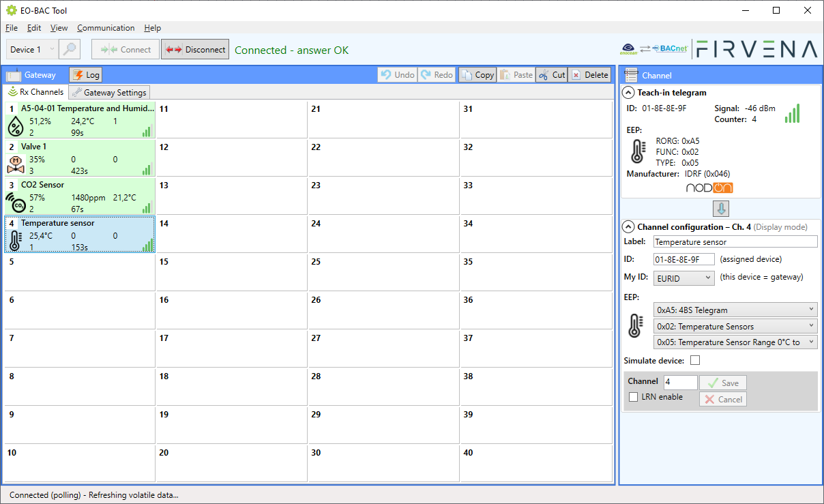Cancel the channel configuration changes
Image resolution: width=824 pixels, height=504 pixels.
(x=723, y=399)
